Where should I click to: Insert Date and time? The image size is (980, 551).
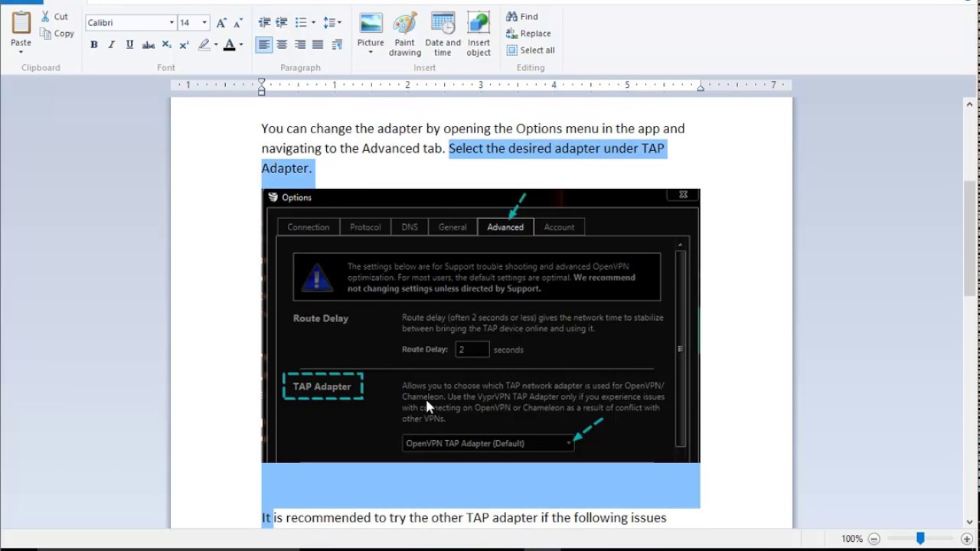(x=443, y=34)
